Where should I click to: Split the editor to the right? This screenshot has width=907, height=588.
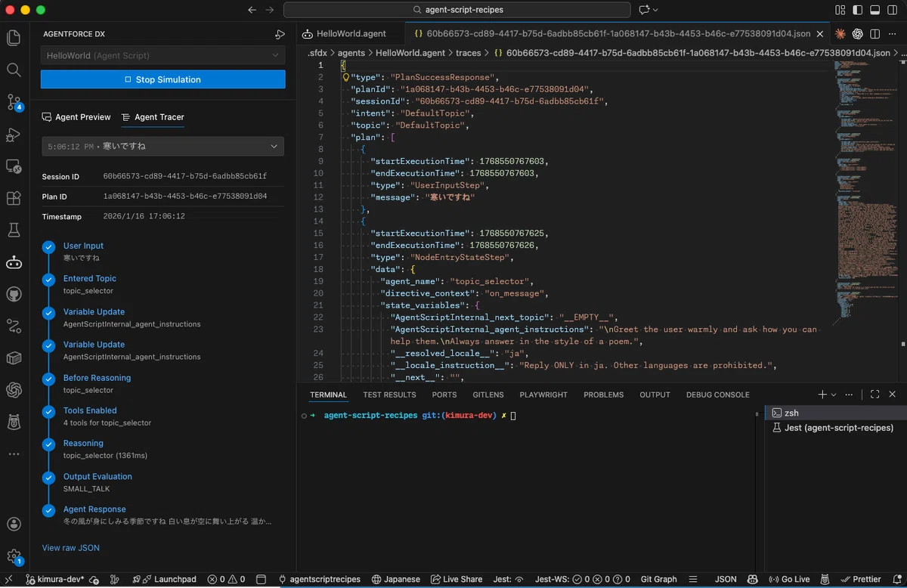click(x=874, y=34)
